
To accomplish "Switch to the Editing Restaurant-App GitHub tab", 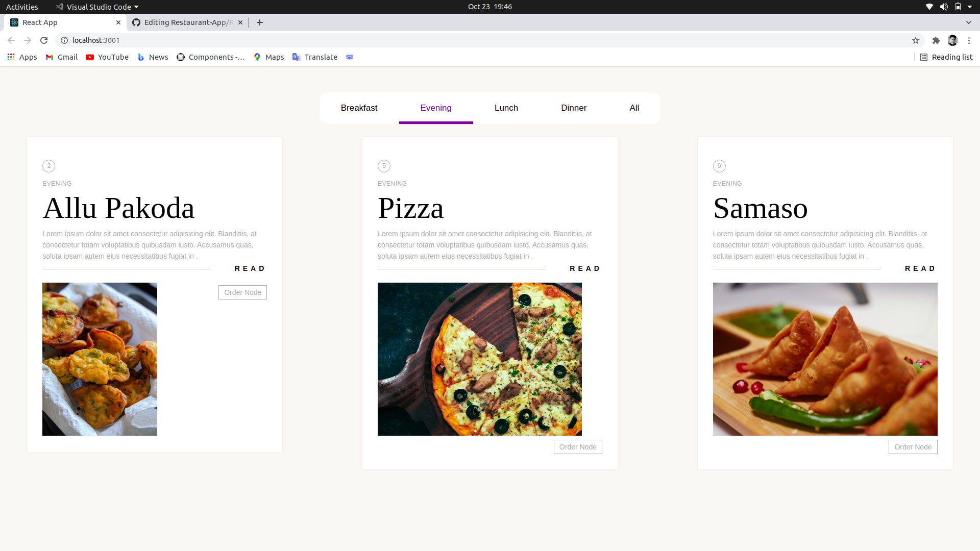I will pyautogui.click(x=184, y=22).
